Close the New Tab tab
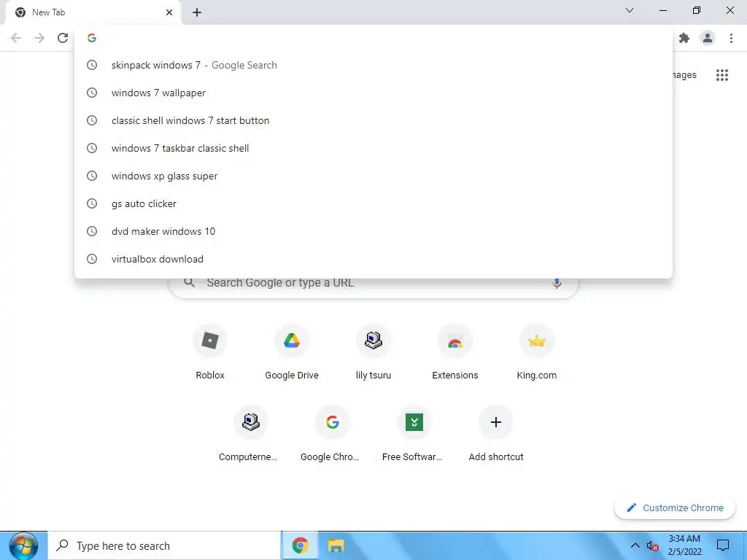The image size is (747, 560). coord(169,12)
